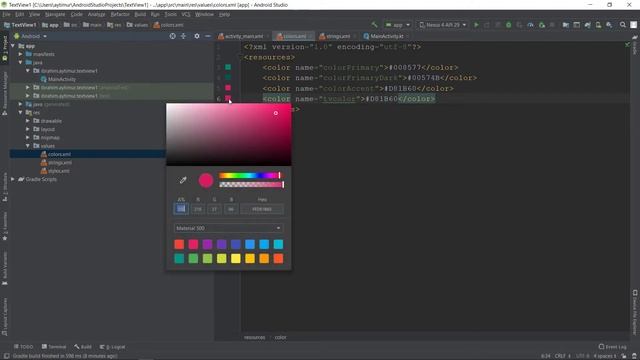Expand the drawable folder

pos(28,121)
